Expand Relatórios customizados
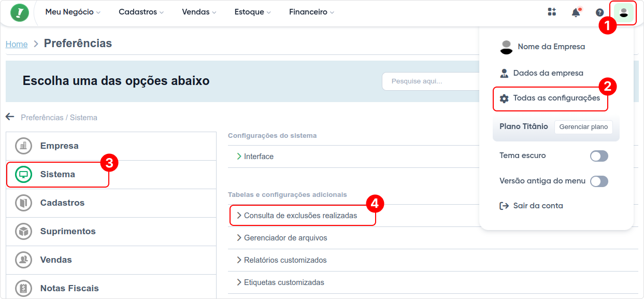The height and width of the screenshot is (299, 644). point(433,260)
